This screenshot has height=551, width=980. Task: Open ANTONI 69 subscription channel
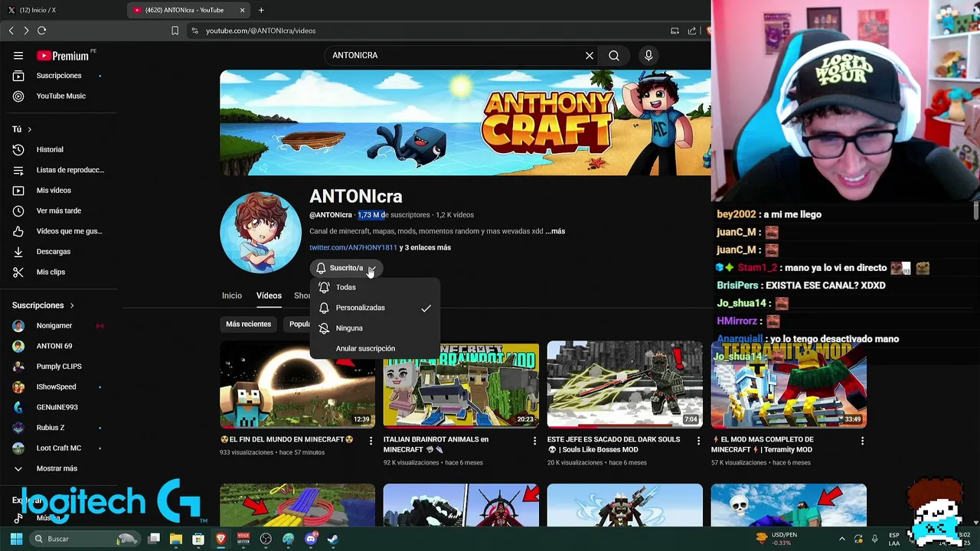click(x=58, y=346)
